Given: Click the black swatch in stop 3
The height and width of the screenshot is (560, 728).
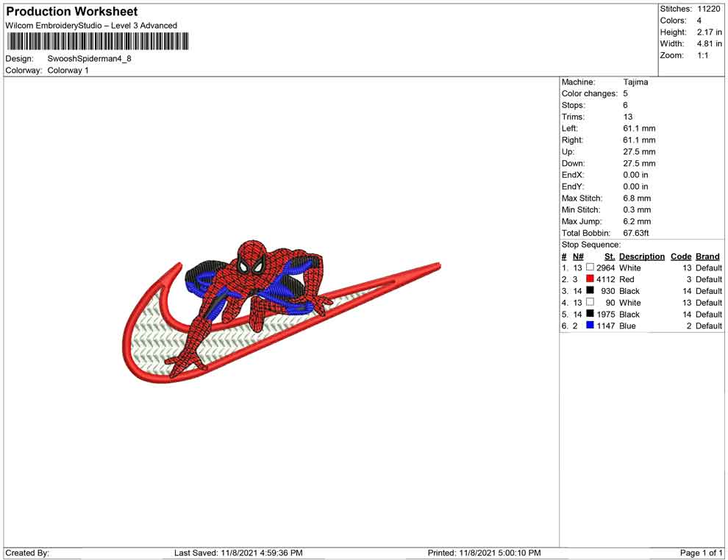Looking at the screenshot, I should [x=590, y=290].
